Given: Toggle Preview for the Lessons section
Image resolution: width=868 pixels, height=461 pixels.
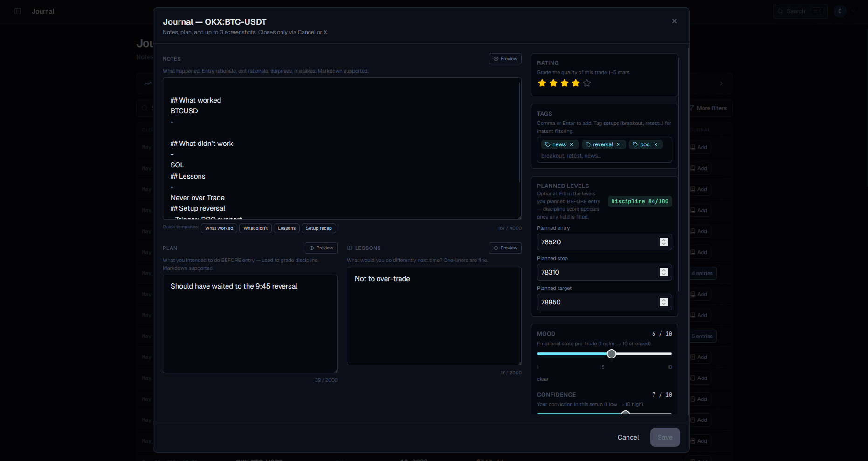Looking at the screenshot, I should [505, 248].
